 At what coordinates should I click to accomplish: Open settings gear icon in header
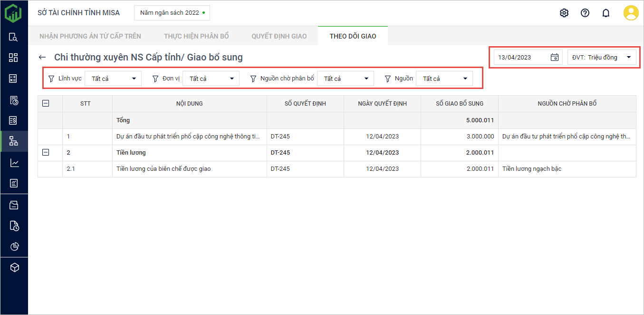pos(564,13)
